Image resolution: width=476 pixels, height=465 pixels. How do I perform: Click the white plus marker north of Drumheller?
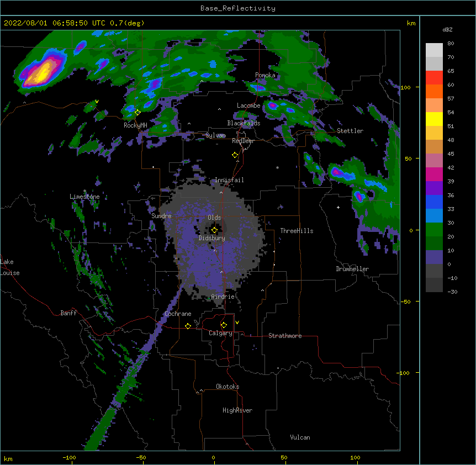tap(338, 207)
